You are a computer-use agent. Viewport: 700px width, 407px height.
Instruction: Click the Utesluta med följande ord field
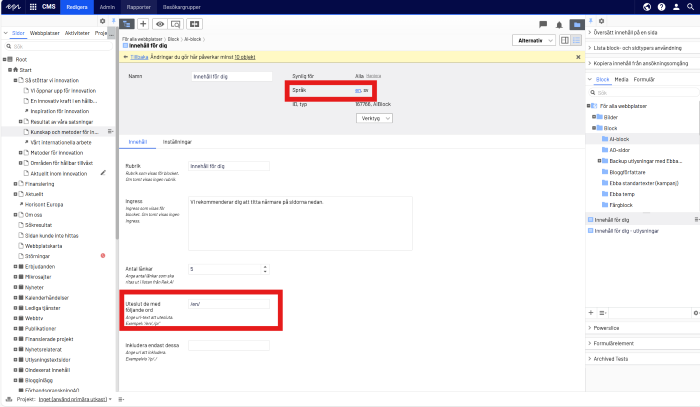tap(230, 304)
